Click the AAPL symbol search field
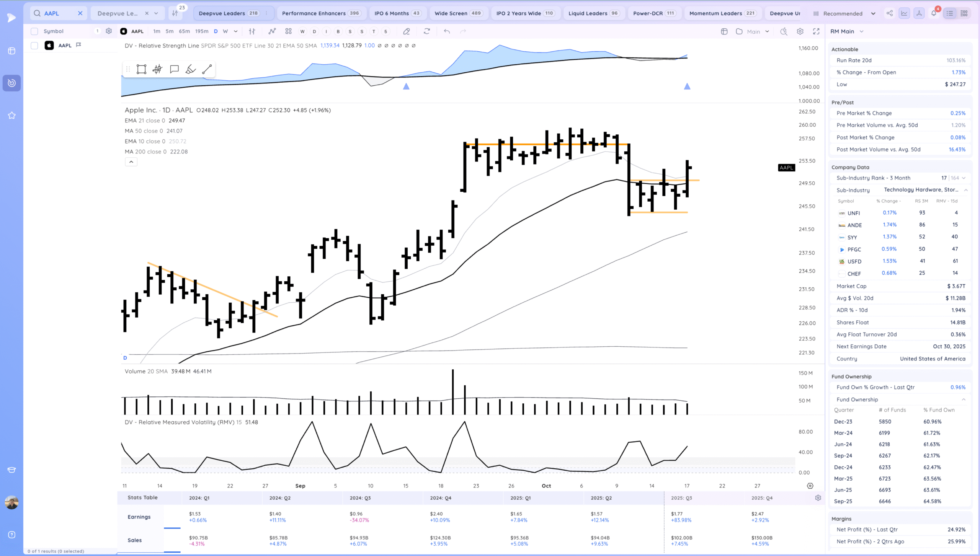The image size is (980, 556). (57, 13)
